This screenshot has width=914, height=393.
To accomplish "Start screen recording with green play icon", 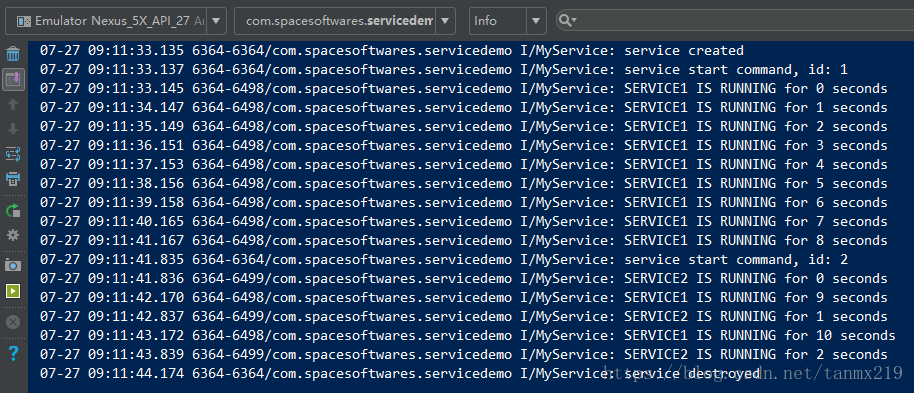I will 13,290.
